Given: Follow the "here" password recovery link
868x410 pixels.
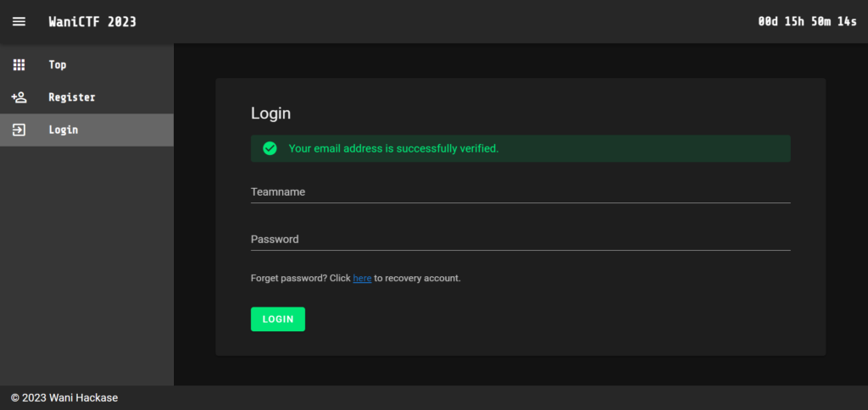Looking at the screenshot, I should coord(362,278).
